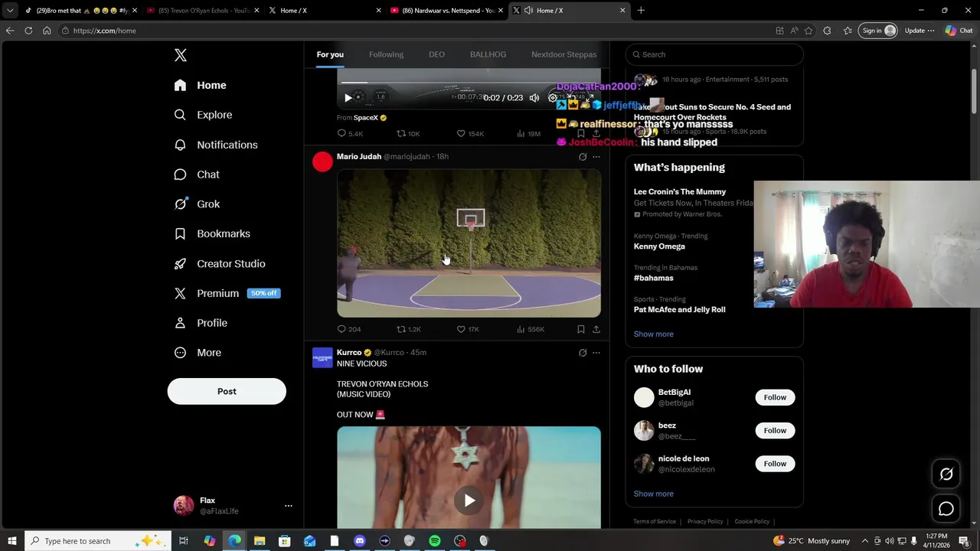
Task: Repost the SpaceX post with 10K reposts
Action: pyautogui.click(x=408, y=133)
